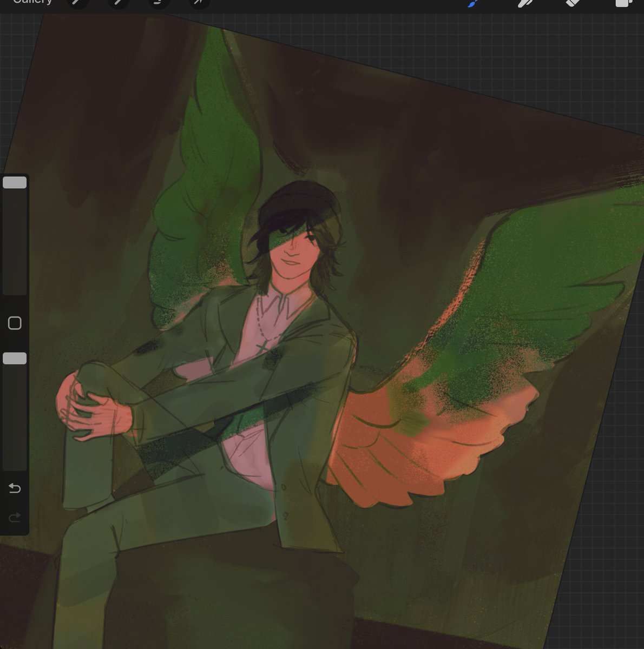Select the Smudge tool
The image size is (644, 649).
[x=524, y=3]
